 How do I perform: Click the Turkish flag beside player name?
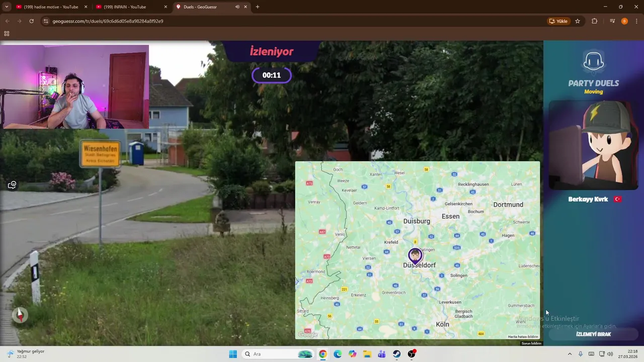click(618, 199)
